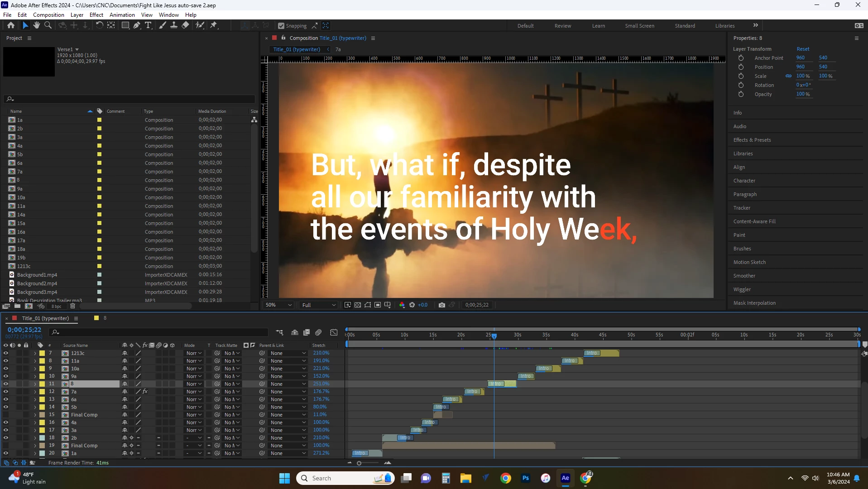Click the Fast Previews icon in viewer
This screenshot has height=489, width=868.
348,305
